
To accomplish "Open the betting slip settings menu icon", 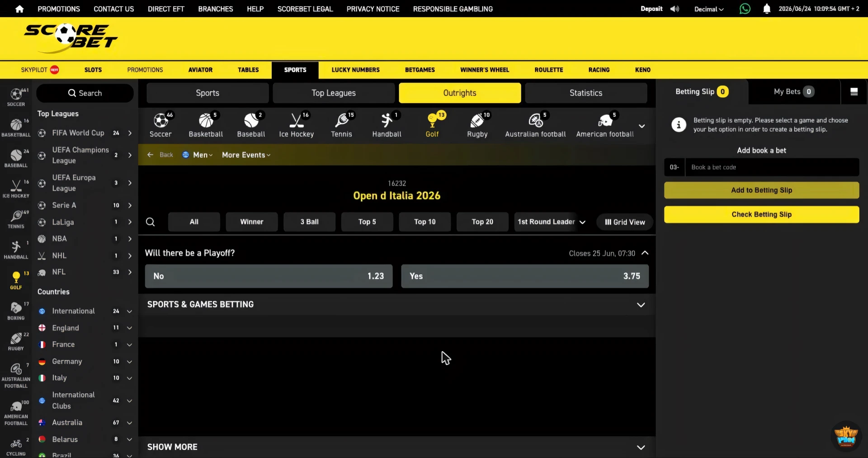I will pos(854,92).
